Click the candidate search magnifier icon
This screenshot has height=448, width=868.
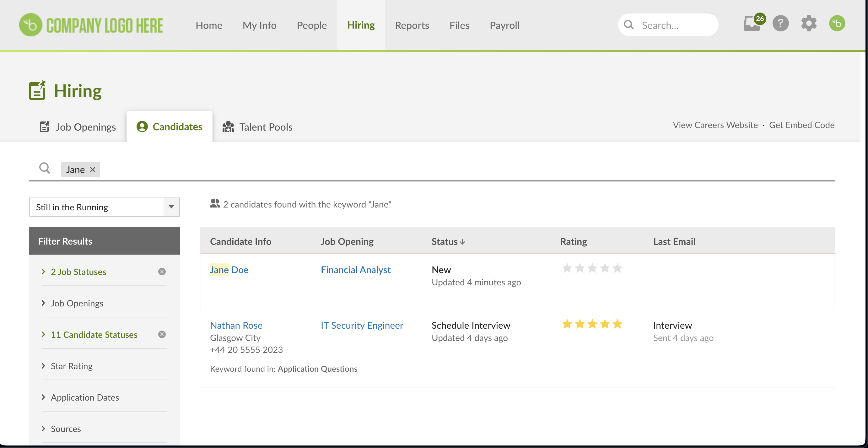pos(45,168)
